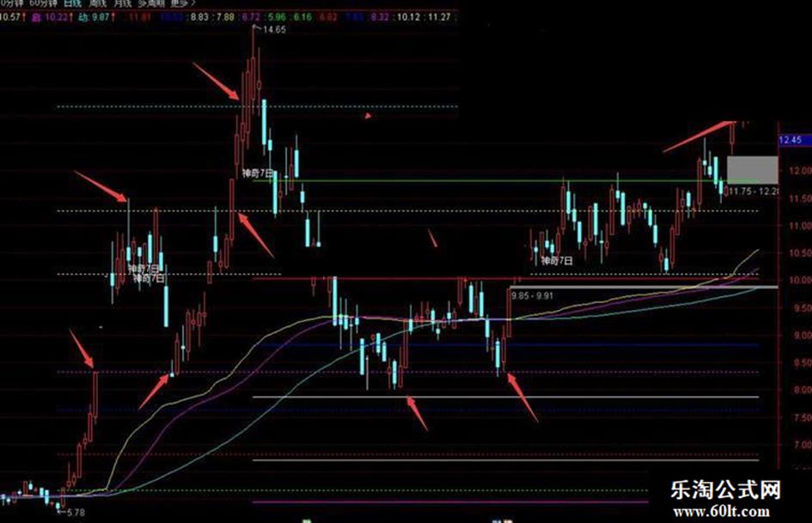Viewport: 812px width, 523px height.
Task: Click the 14.65 high price label
Action: (x=274, y=29)
